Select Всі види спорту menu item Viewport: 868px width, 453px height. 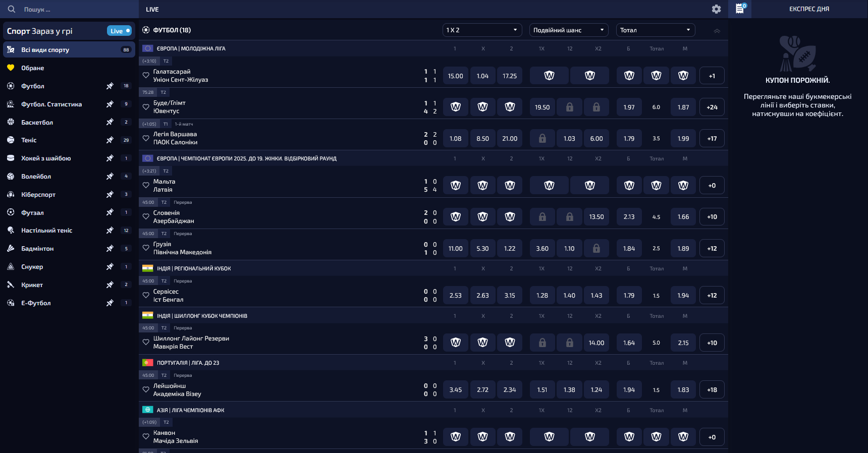coord(45,50)
